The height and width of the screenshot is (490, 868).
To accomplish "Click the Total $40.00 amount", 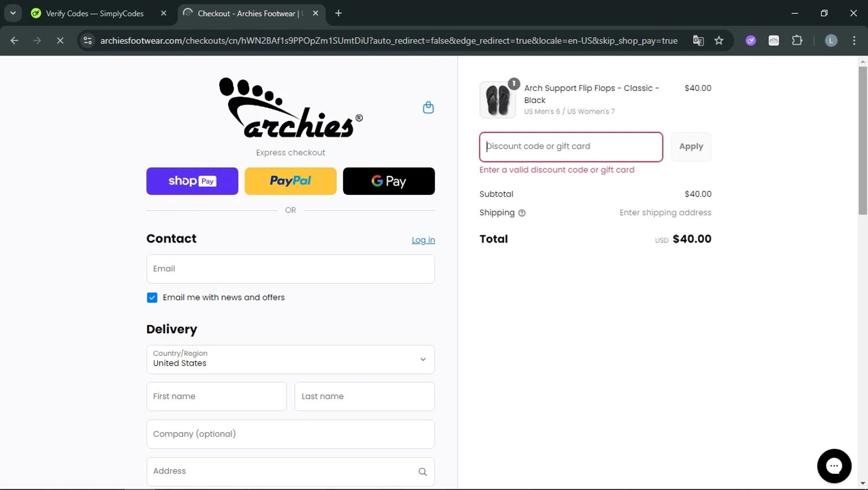I will [x=692, y=239].
